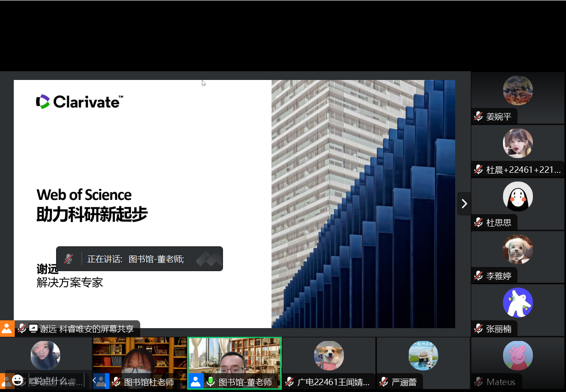
Task: Select Mateus's Peppa Pig avatar
Action: coord(518,356)
